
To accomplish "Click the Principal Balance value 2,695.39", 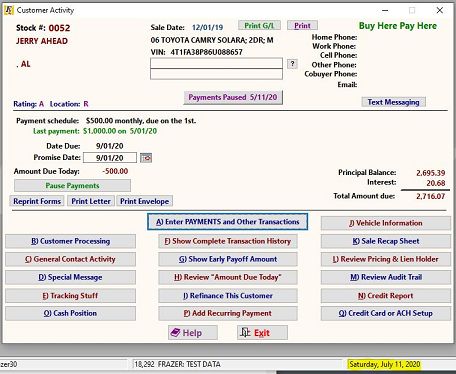I will click(x=430, y=173).
